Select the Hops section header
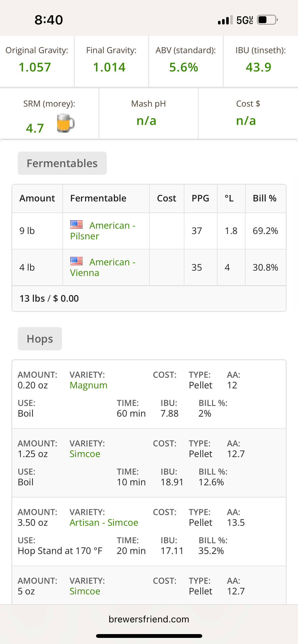Image resolution: width=298 pixels, height=644 pixels. point(40,339)
